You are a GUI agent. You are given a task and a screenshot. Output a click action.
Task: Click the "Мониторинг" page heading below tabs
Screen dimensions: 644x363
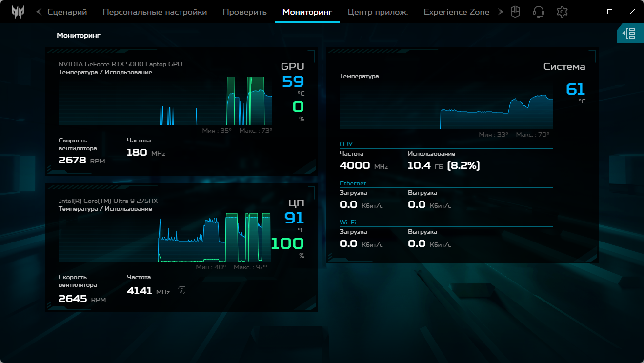(x=79, y=35)
